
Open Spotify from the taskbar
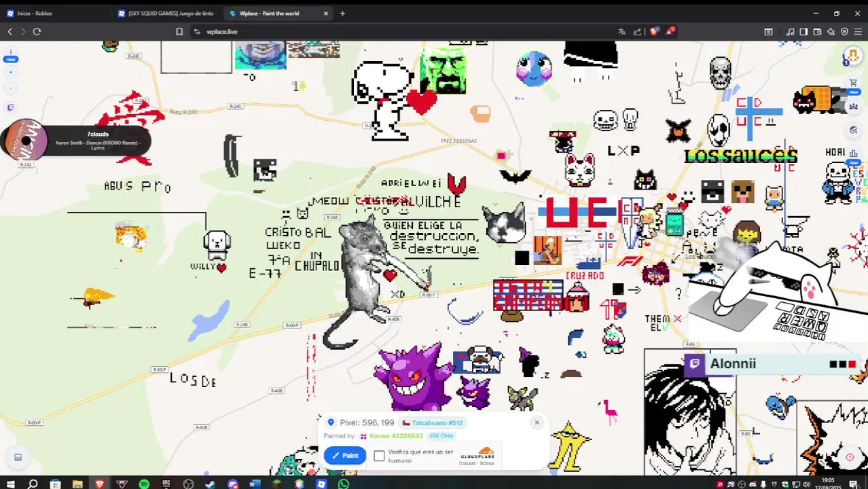[144, 484]
